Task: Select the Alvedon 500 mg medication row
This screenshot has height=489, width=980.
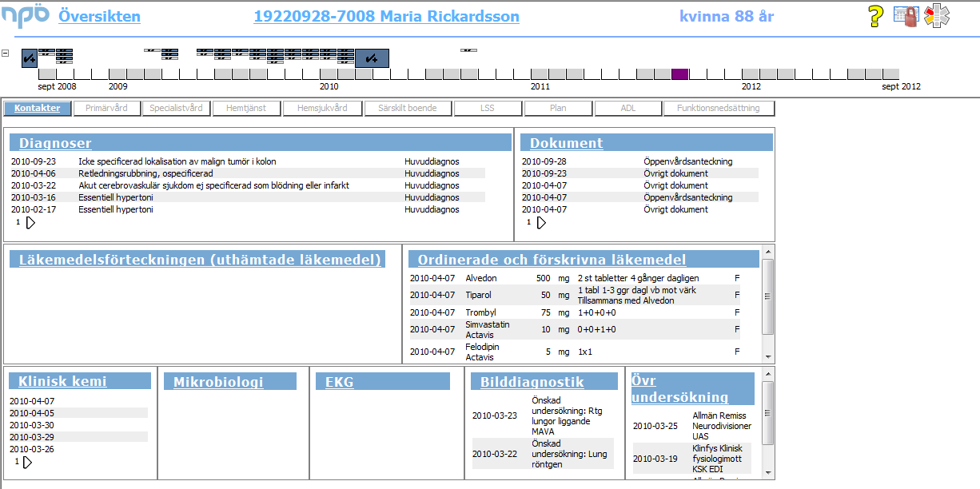Action: [x=575, y=278]
